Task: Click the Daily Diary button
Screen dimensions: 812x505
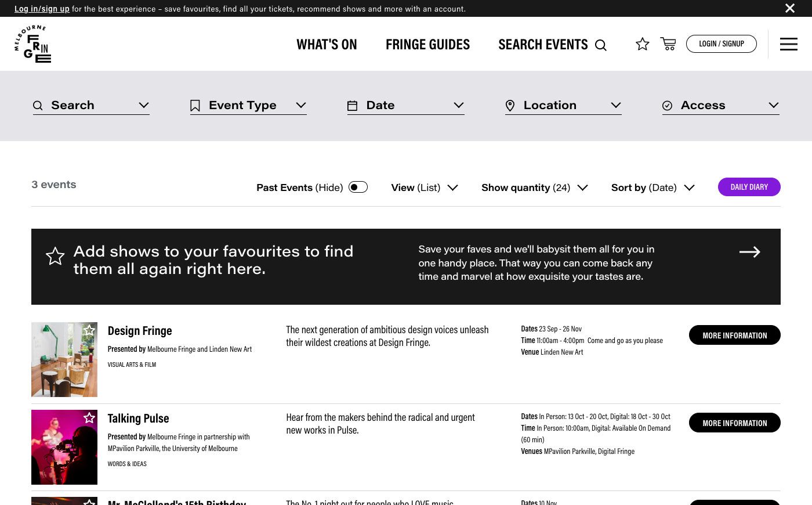Action: coord(749,187)
